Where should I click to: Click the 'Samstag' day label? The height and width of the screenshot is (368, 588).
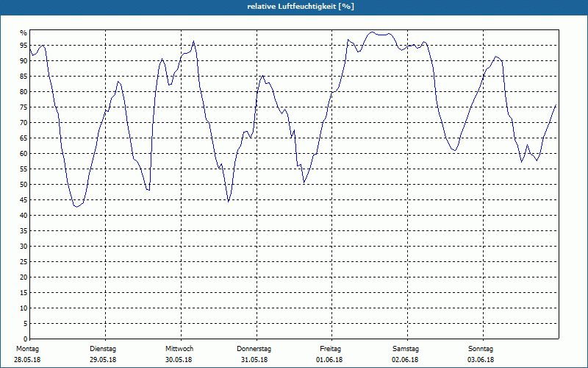[406, 349]
